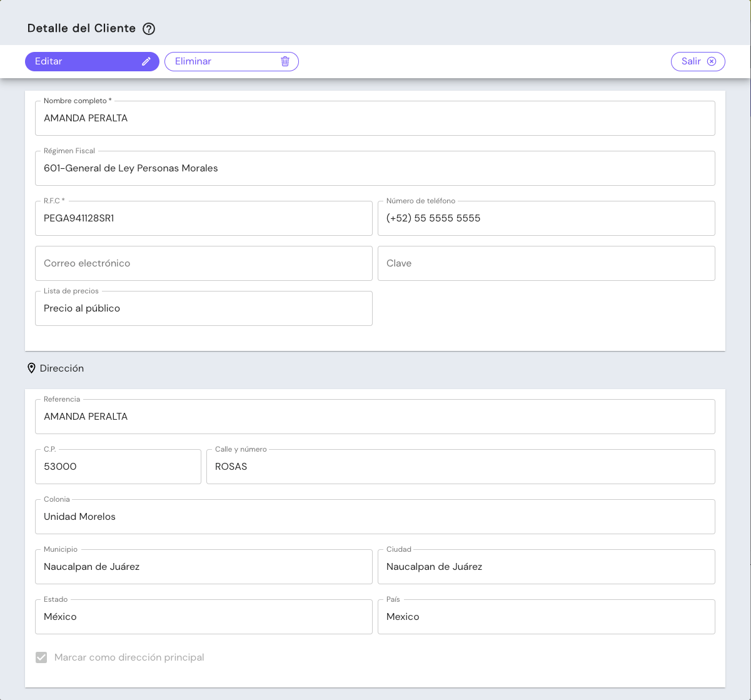Screen dimensions: 751x700
Task: Click the R.F.C input field
Action: [204, 218]
